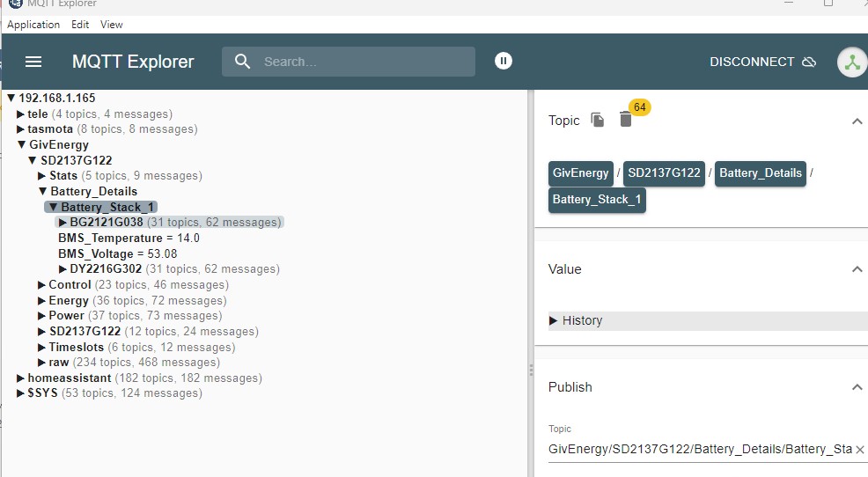
Task: Collapse the GivEnergy tree node
Action: coord(22,144)
